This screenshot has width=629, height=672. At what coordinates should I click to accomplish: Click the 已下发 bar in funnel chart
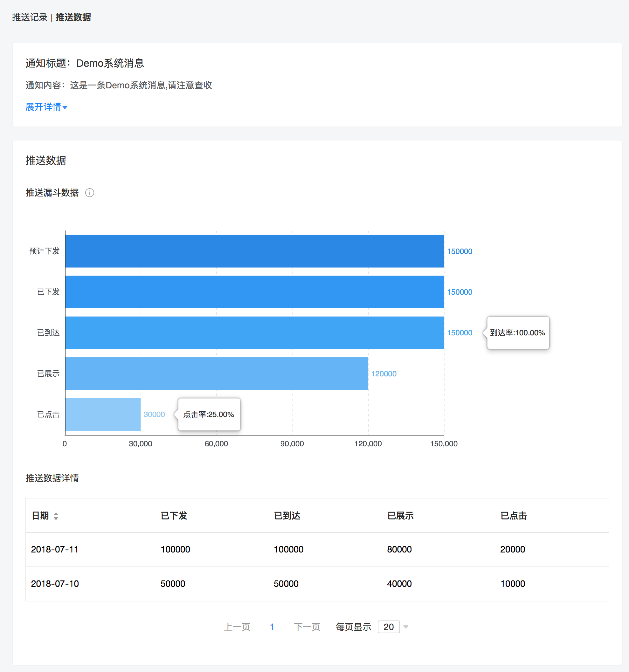(254, 292)
